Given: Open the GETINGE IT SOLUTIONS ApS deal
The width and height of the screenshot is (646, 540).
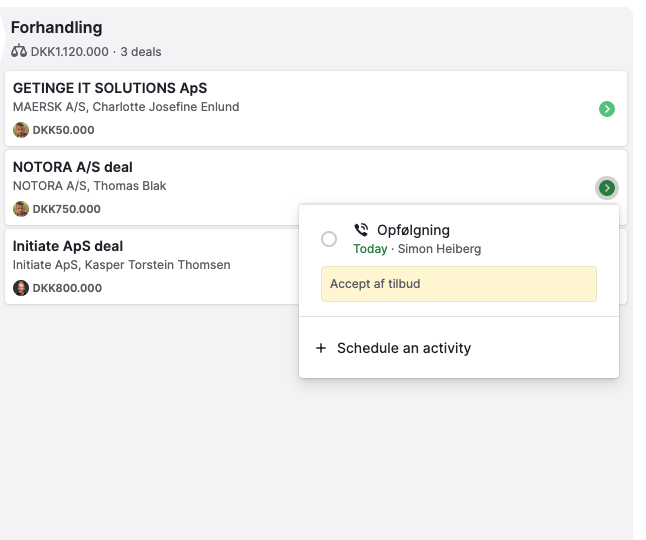Looking at the screenshot, I should coord(110,88).
